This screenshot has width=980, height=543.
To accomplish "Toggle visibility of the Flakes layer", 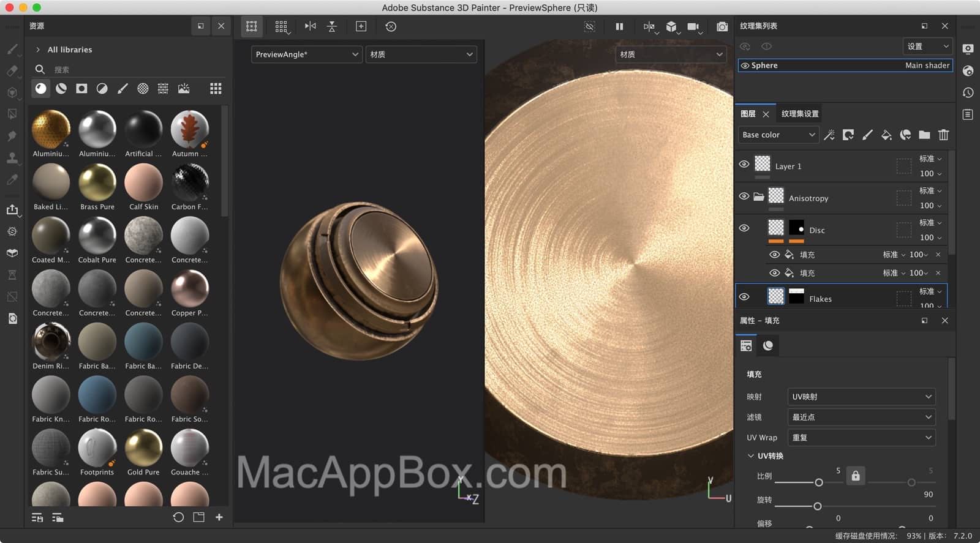I will 744,296.
